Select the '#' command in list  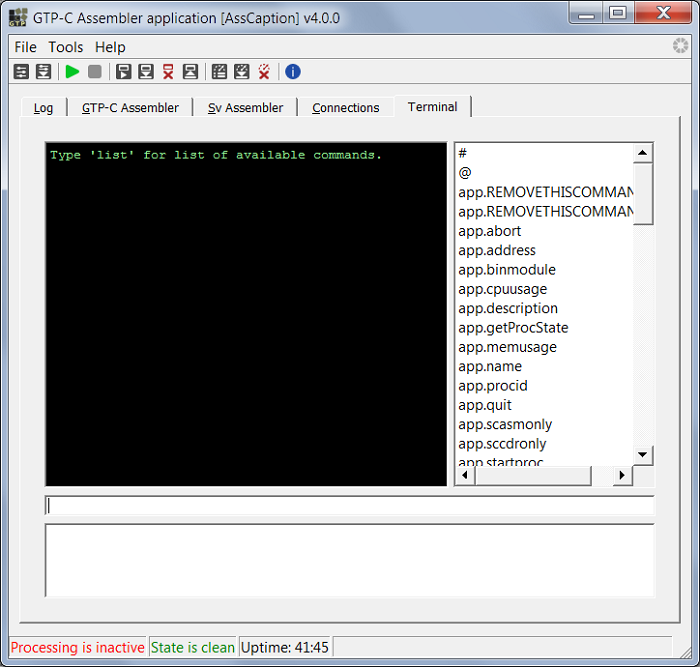(x=546, y=153)
